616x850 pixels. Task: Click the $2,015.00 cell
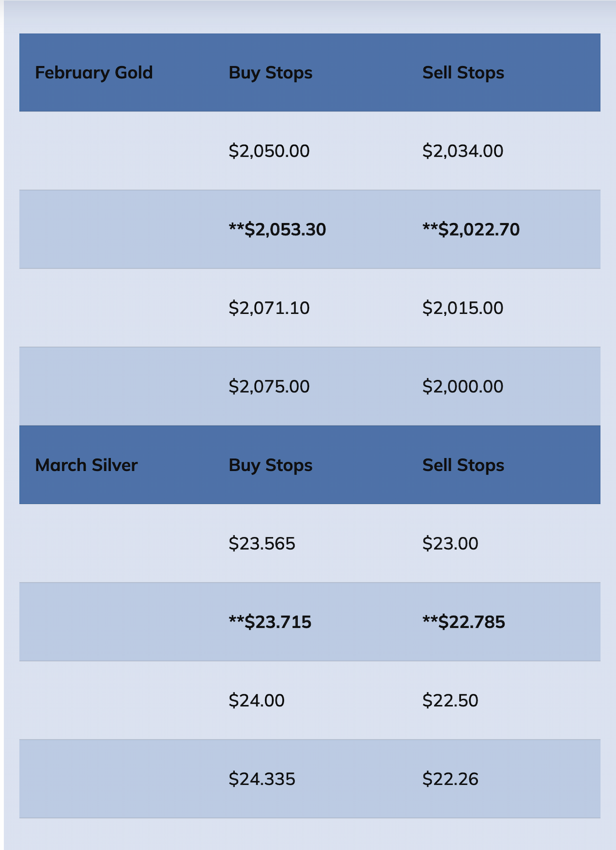tap(463, 308)
